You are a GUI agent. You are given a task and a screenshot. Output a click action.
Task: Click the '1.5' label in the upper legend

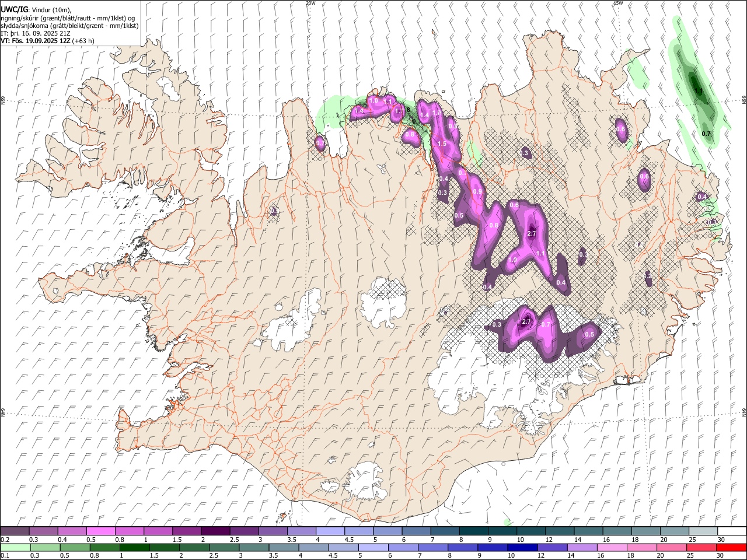point(177,540)
